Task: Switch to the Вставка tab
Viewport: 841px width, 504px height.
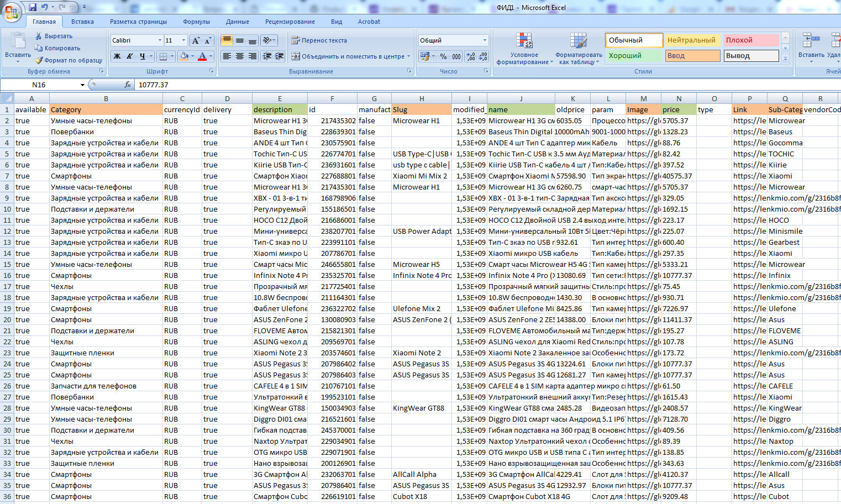Action: 82,22
